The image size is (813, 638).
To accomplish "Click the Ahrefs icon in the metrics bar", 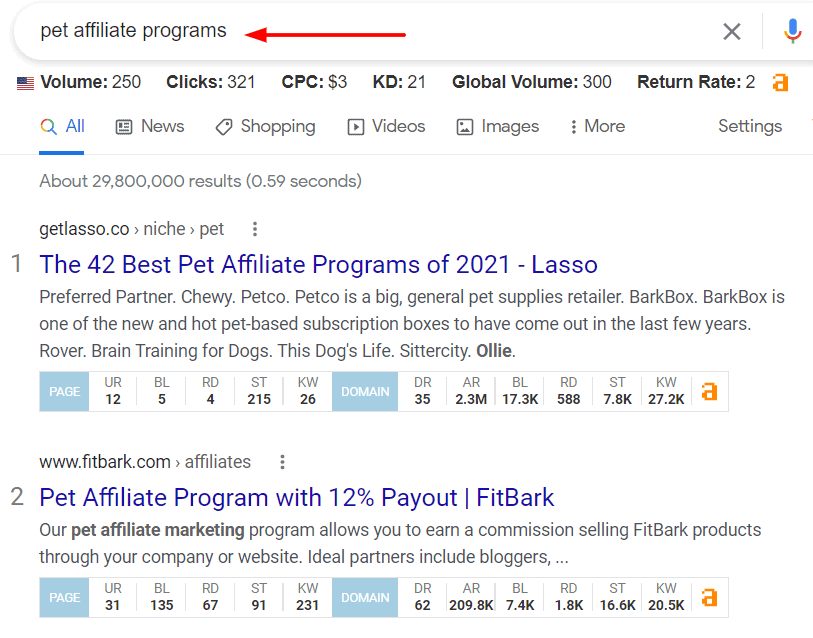I will click(780, 82).
